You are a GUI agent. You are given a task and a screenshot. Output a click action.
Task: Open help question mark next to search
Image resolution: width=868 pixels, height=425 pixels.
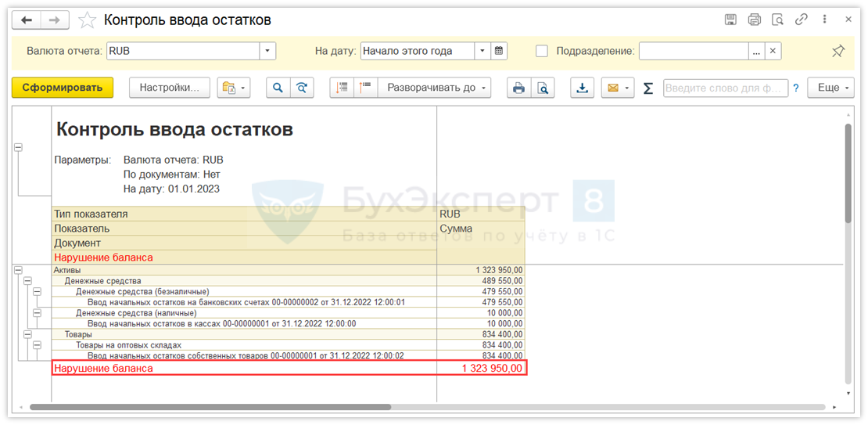tap(796, 88)
